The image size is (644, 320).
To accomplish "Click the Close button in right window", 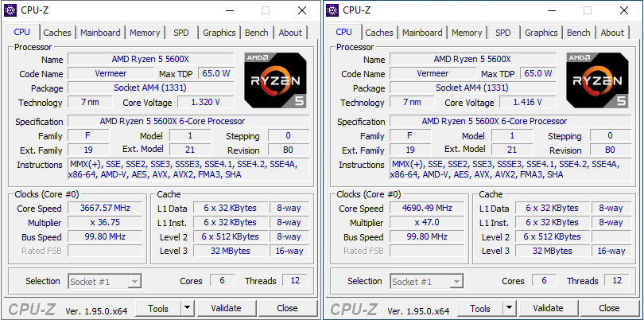I will click(609, 308).
